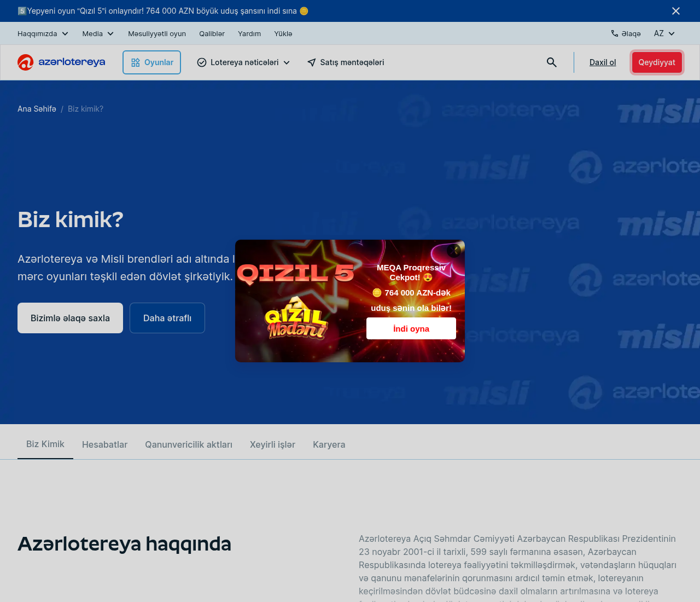
Task: Open the AZ language selector
Action: pos(664,33)
